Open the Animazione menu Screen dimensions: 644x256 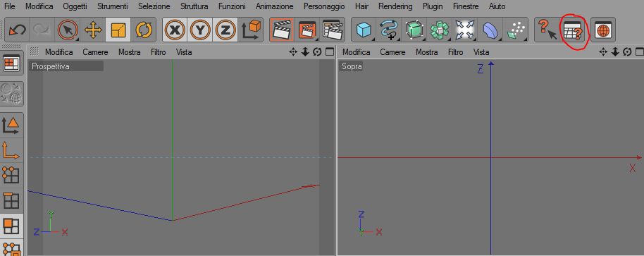click(x=274, y=6)
